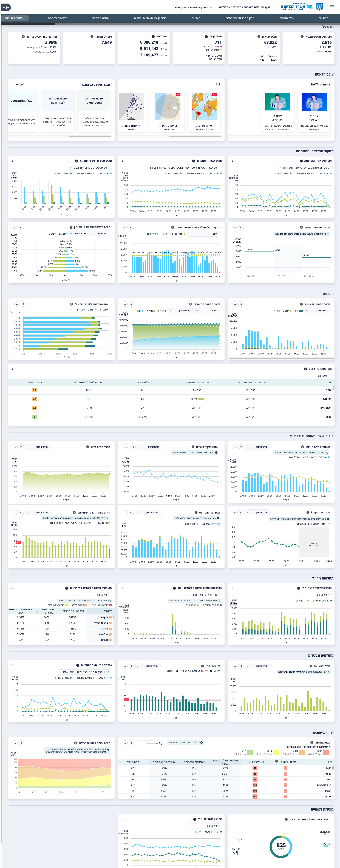Open the מספר dropdown in מספר מתחסנים מצטבר
This screenshot has width=340, height=868.
coord(208,311)
